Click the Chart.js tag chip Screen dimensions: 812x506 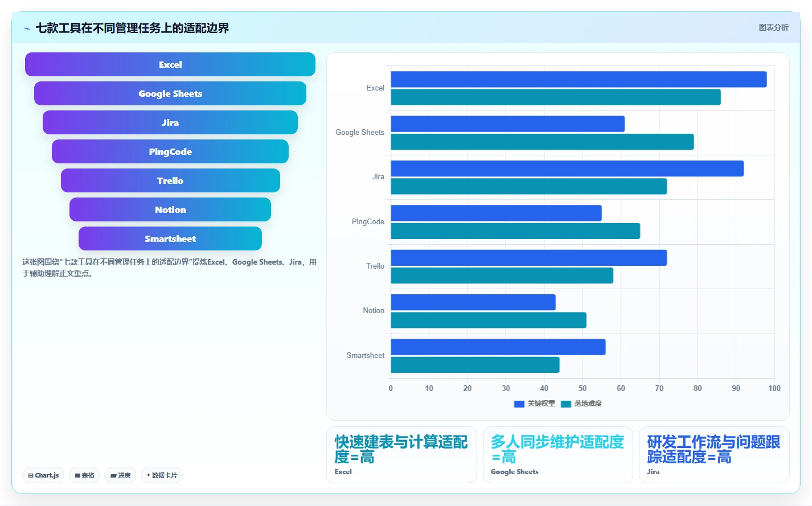tap(43, 475)
